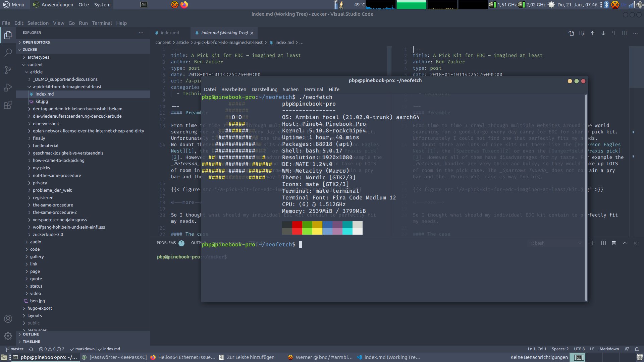Launch Firefox from top panel
The width and height of the screenshot is (644, 362).
point(184,5)
